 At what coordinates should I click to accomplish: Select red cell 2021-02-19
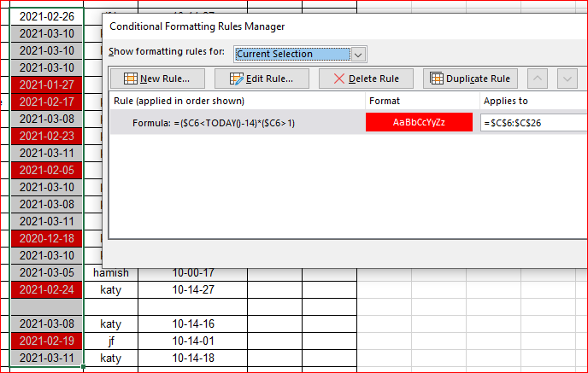point(47,341)
